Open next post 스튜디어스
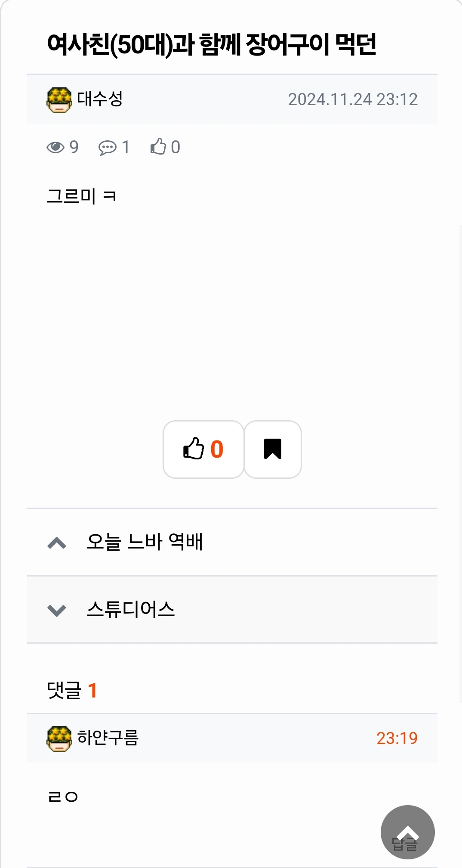The image size is (462, 868). [x=131, y=609]
